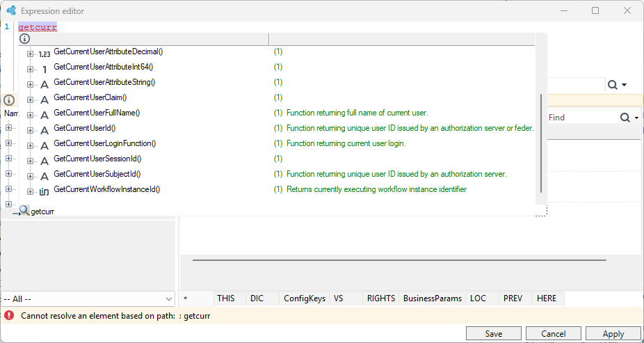Expand GetCurrentUserId() node

click(x=30, y=130)
